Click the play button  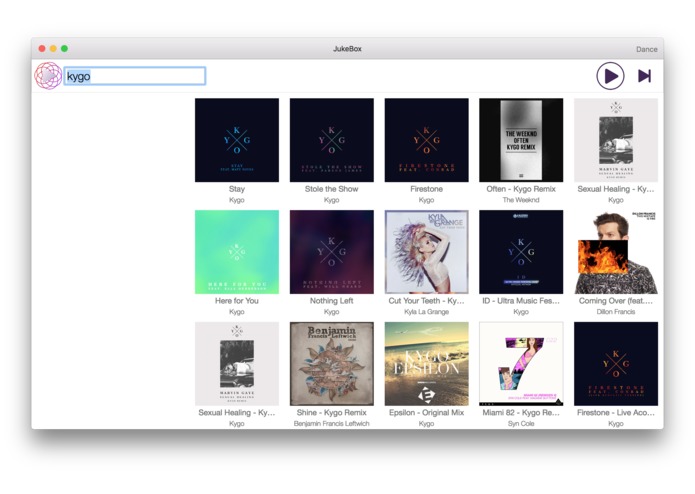tap(610, 76)
